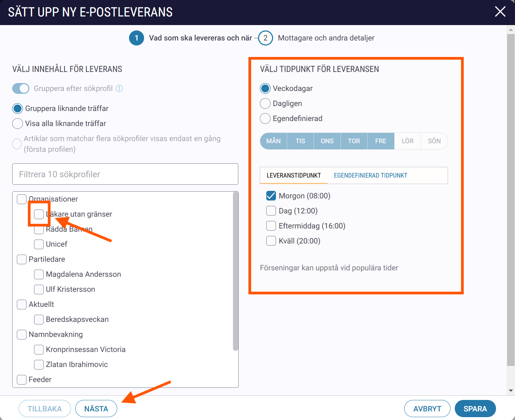Click the Nästa button
Image resolution: width=515 pixels, height=420 pixels.
click(x=96, y=409)
